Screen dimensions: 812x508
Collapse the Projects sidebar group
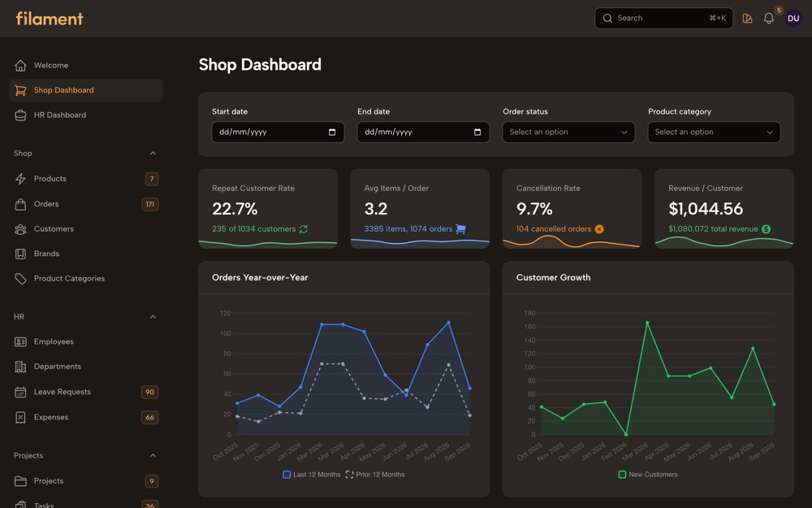pos(153,456)
